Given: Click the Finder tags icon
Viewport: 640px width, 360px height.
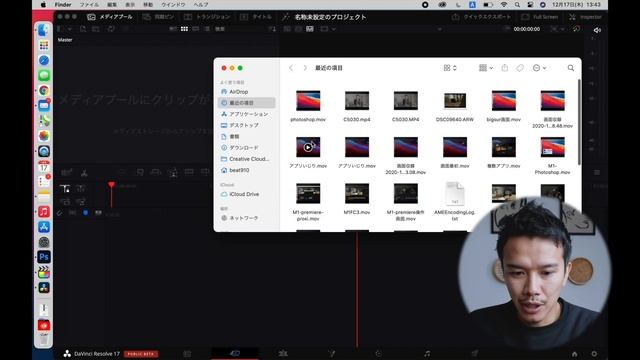Looking at the screenshot, I should point(520,68).
